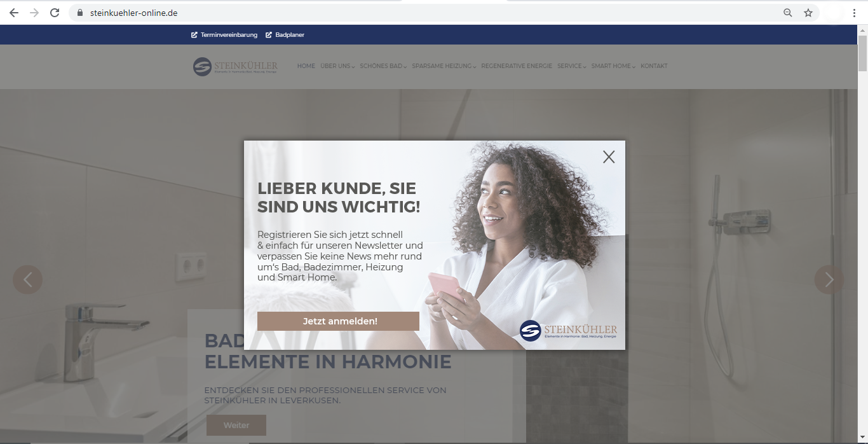Expand the SMART HOME dropdown menu
The height and width of the screenshot is (444, 868).
click(x=613, y=66)
